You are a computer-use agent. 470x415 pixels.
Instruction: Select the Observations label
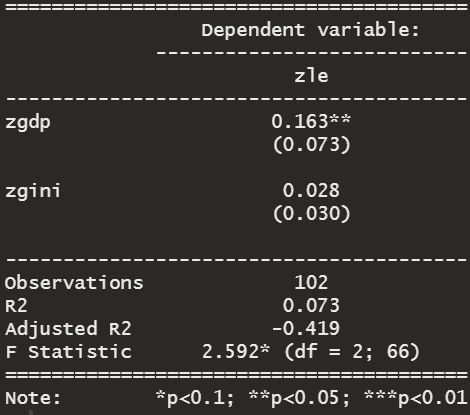coord(74,283)
